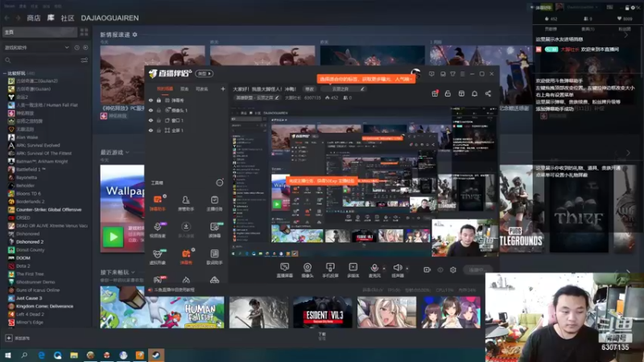Click the share icon in streaming app

[x=488, y=93]
